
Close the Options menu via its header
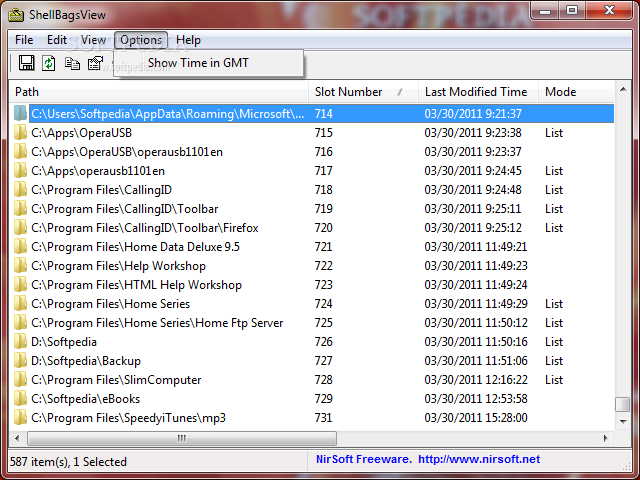(x=141, y=40)
